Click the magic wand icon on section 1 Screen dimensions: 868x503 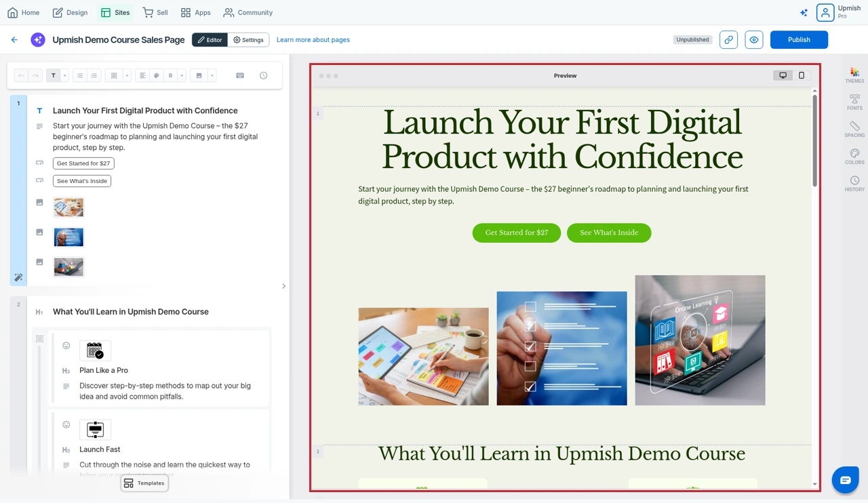[x=18, y=277]
